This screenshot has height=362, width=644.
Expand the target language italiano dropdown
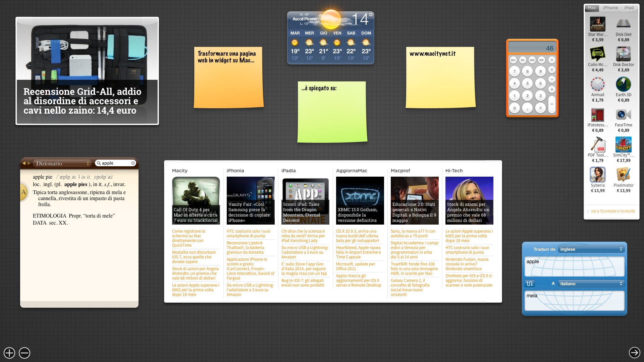[x=591, y=284]
